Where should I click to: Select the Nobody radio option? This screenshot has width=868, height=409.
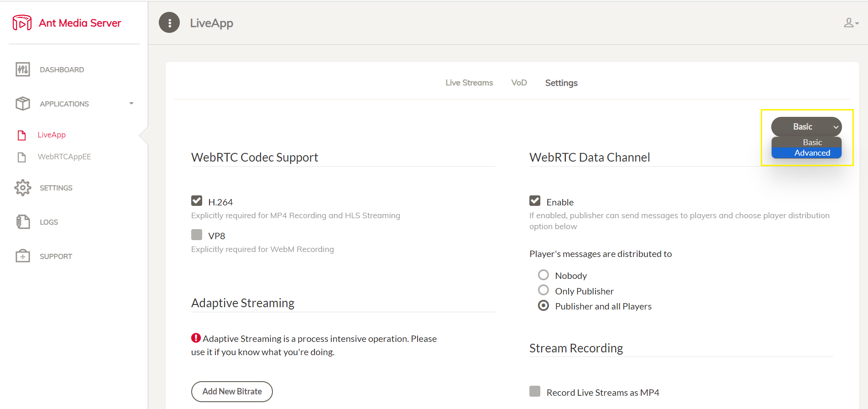point(544,275)
